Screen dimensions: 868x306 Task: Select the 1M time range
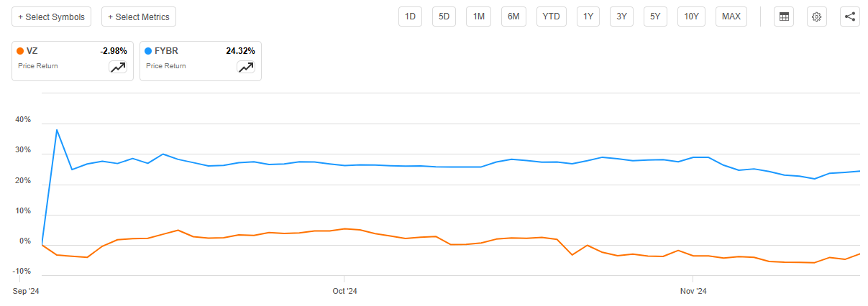[x=478, y=17]
